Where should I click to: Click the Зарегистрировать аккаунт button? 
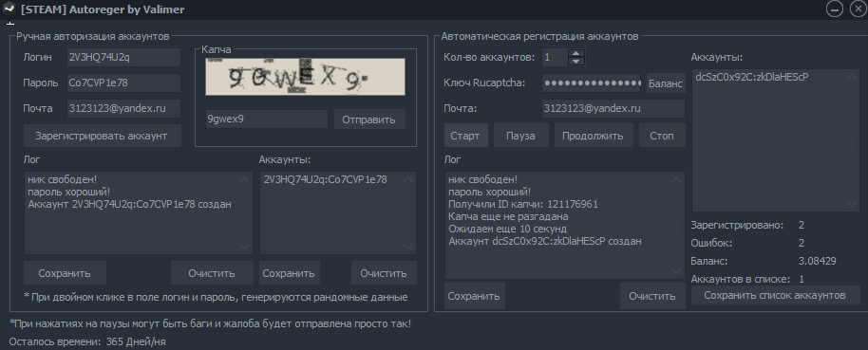[103, 136]
